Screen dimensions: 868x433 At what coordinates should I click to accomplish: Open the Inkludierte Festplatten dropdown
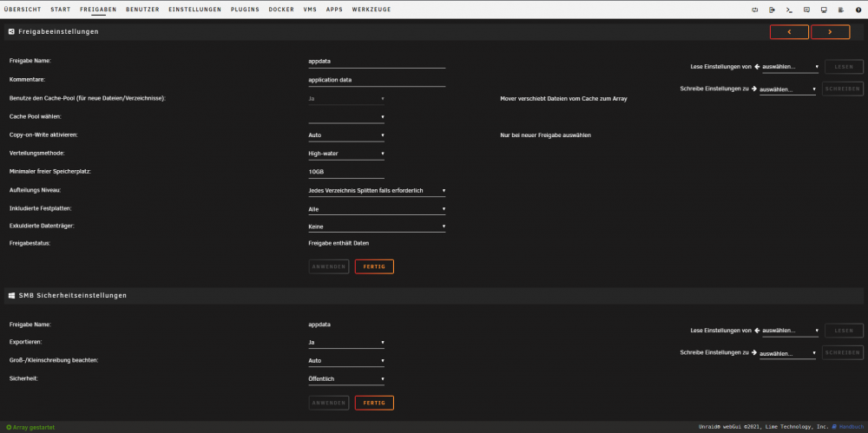click(x=377, y=209)
